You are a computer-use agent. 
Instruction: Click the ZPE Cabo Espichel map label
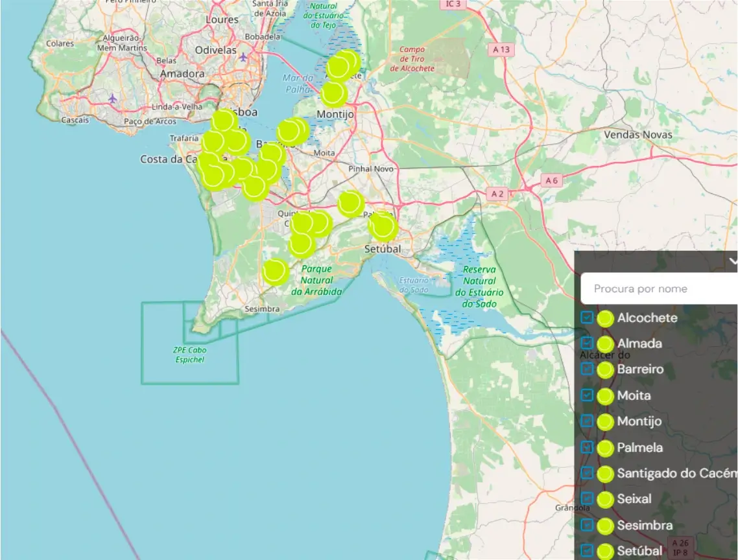(189, 354)
